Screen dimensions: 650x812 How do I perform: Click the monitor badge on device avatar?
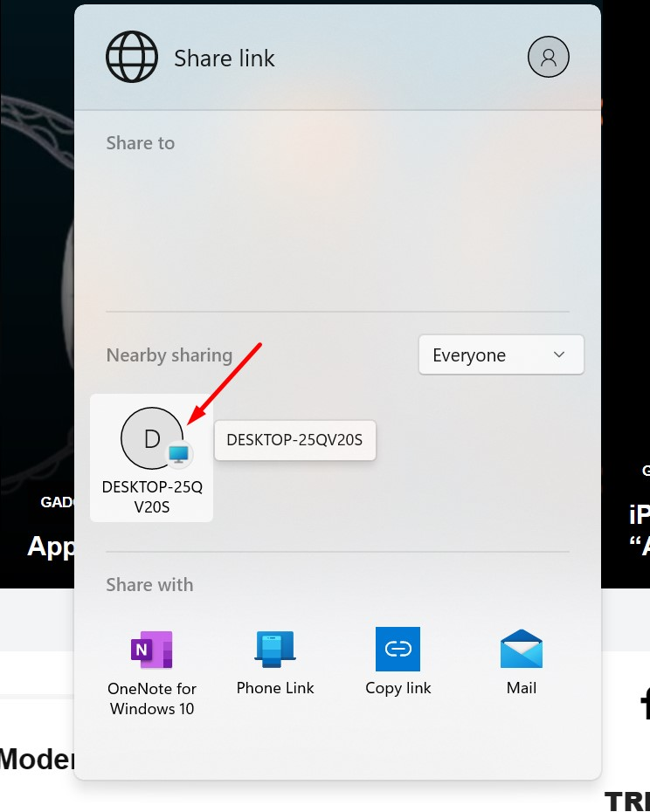click(179, 453)
